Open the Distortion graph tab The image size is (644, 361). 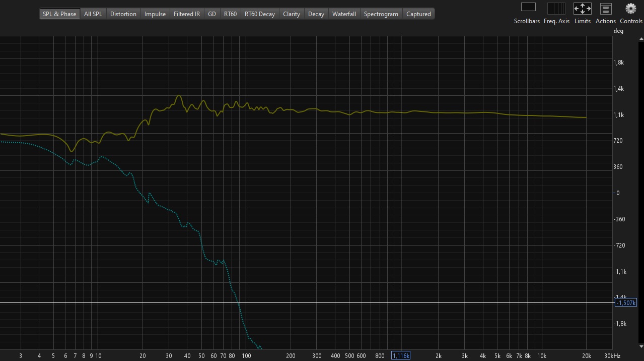coord(123,14)
